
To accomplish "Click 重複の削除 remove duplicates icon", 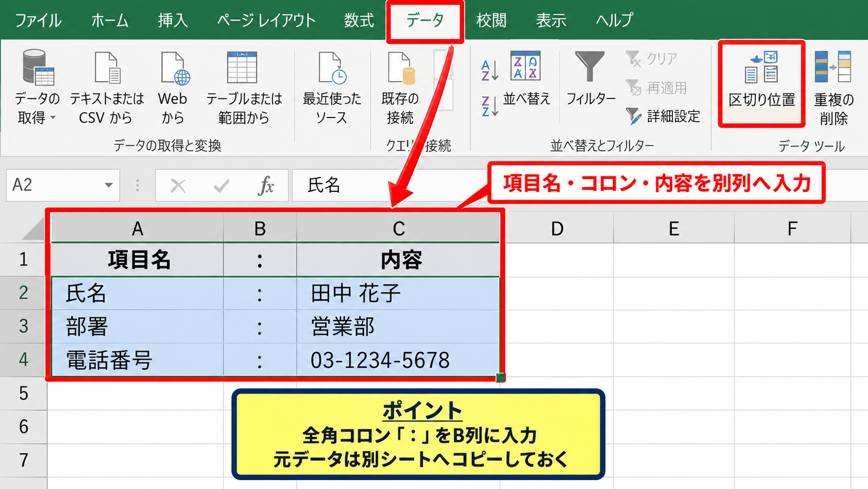I will [x=833, y=67].
